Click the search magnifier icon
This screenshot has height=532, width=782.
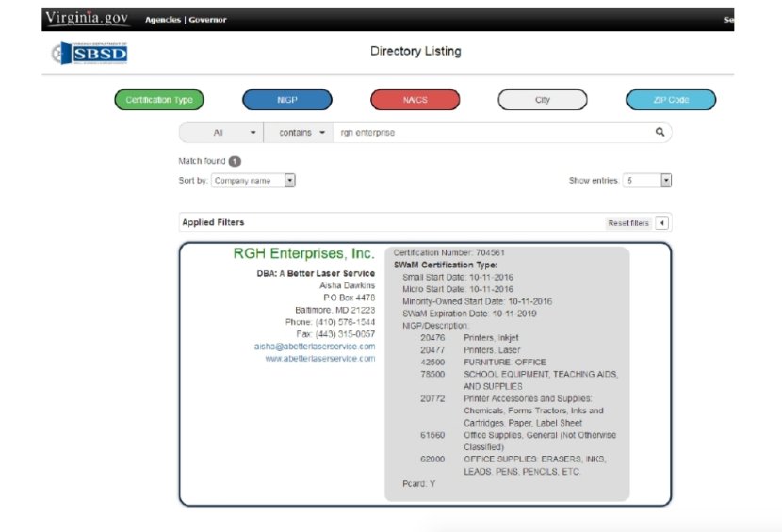pyautogui.click(x=660, y=132)
